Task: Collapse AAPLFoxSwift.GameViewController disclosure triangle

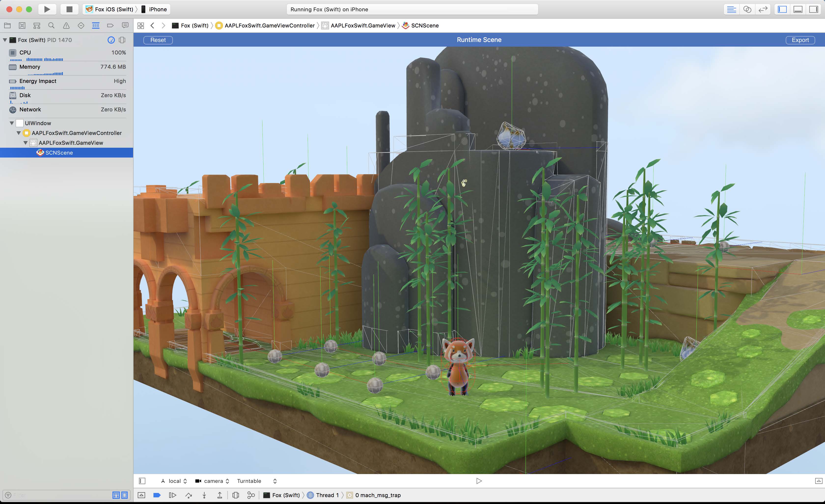Action: (19, 133)
